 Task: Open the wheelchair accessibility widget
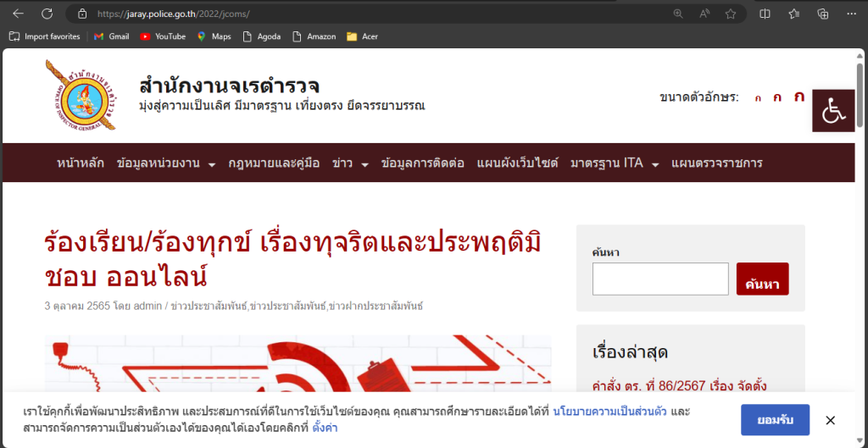tap(833, 111)
